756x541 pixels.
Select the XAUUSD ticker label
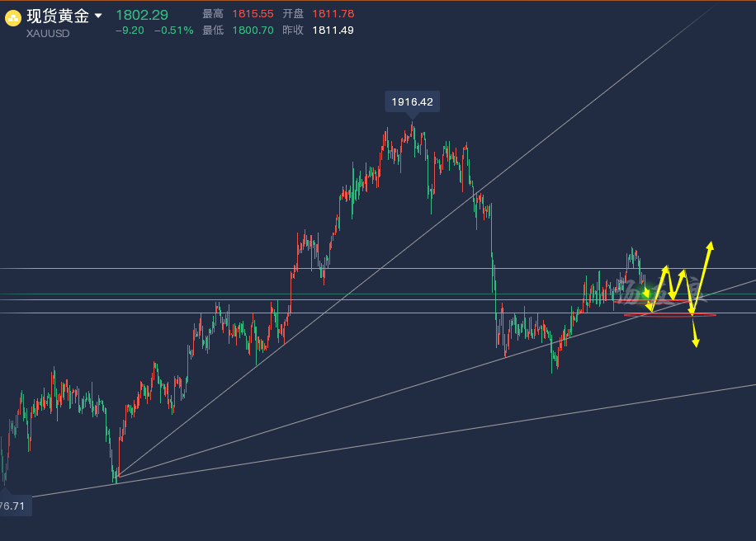point(47,35)
